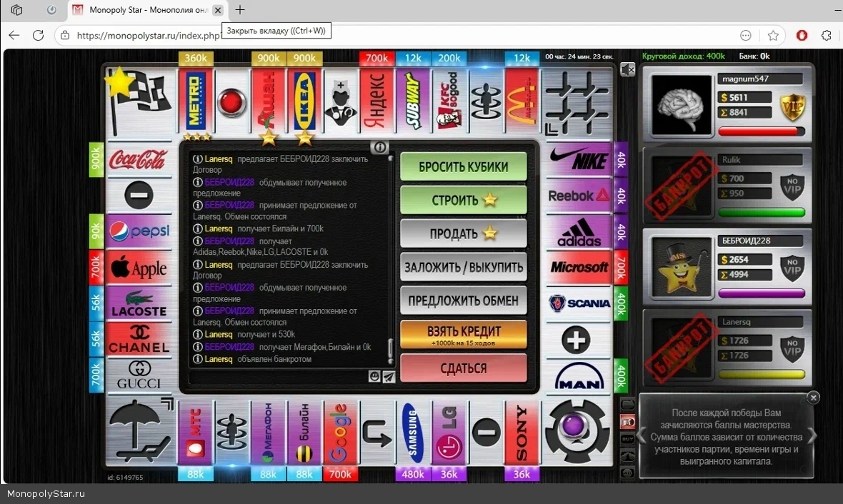Click ВЗЯТЬ КРЕДИТ button
The height and width of the screenshot is (504, 843).
[x=464, y=334]
